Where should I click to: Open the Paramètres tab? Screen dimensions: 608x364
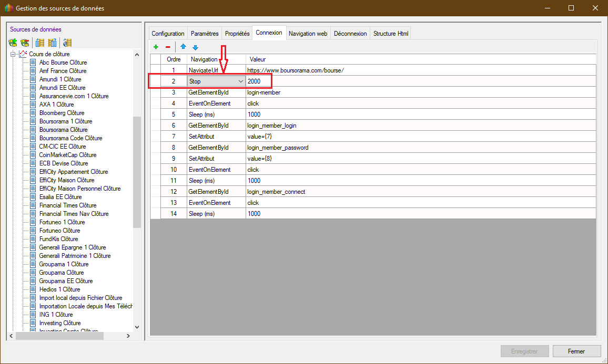tap(204, 34)
